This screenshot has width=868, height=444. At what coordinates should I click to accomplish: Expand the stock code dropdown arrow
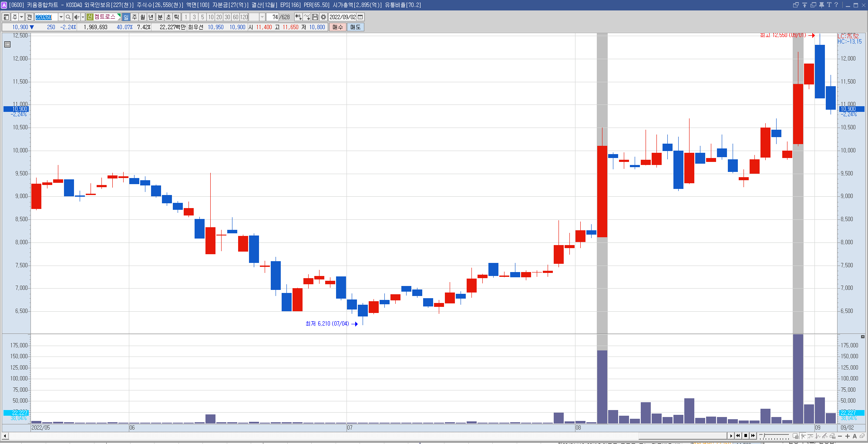61,17
